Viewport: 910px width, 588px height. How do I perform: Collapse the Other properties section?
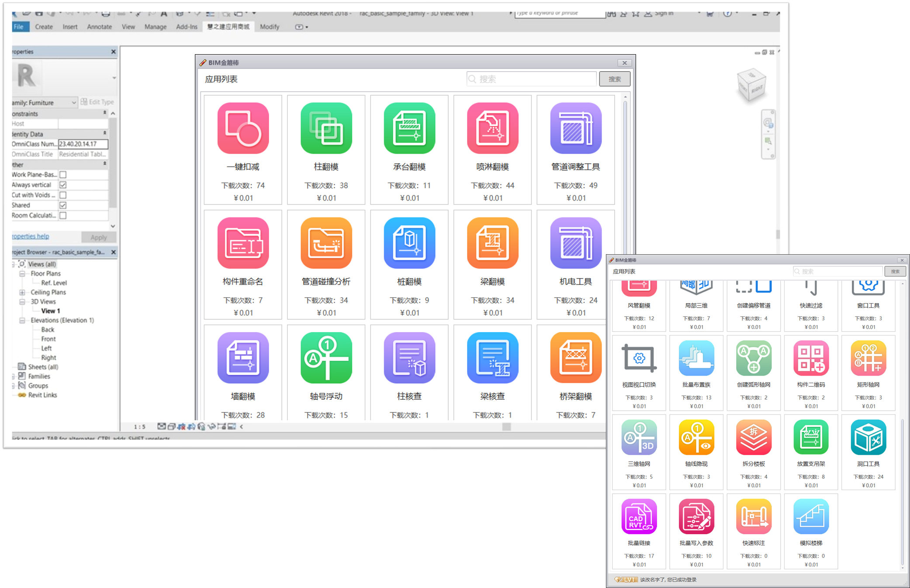pyautogui.click(x=105, y=164)
